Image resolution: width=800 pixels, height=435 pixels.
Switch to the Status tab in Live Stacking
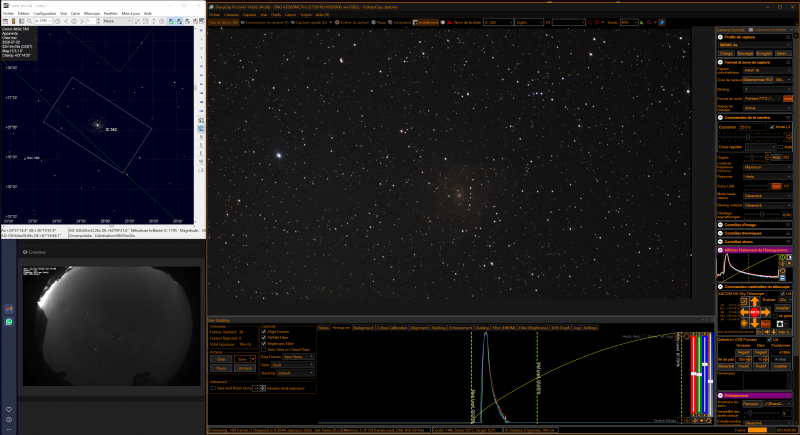click(323, 328)
